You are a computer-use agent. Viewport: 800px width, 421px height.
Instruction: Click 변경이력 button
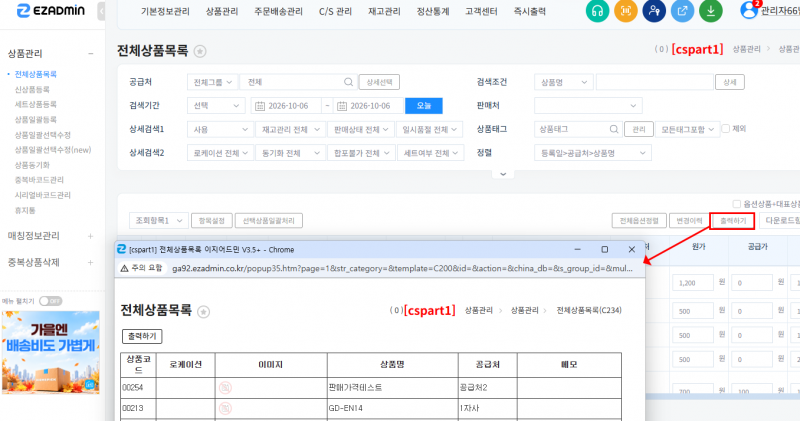coord(689,220)
